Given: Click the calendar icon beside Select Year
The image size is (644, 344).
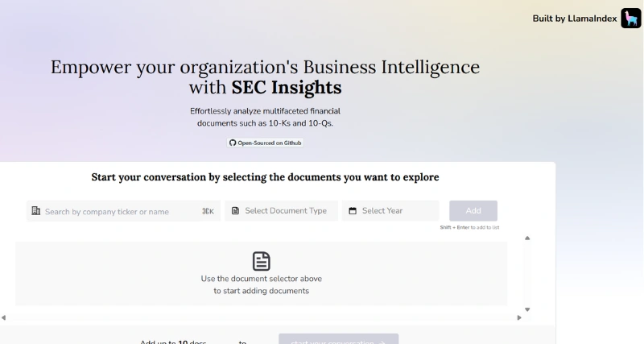Looking at the screenshot, I should click(x=352, y=211).
